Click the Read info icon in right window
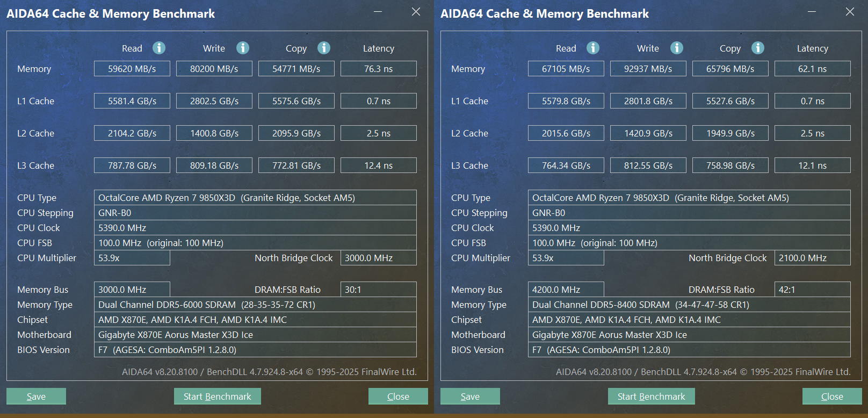The width and height of the screenshot is (868, 418). 593,48
